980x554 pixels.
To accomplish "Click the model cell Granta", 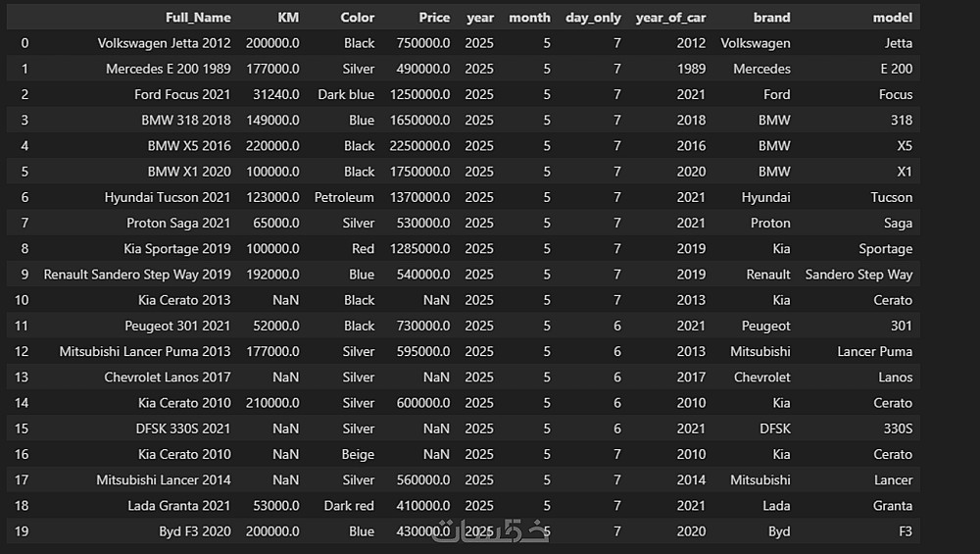I will click(x=893, y=505).
